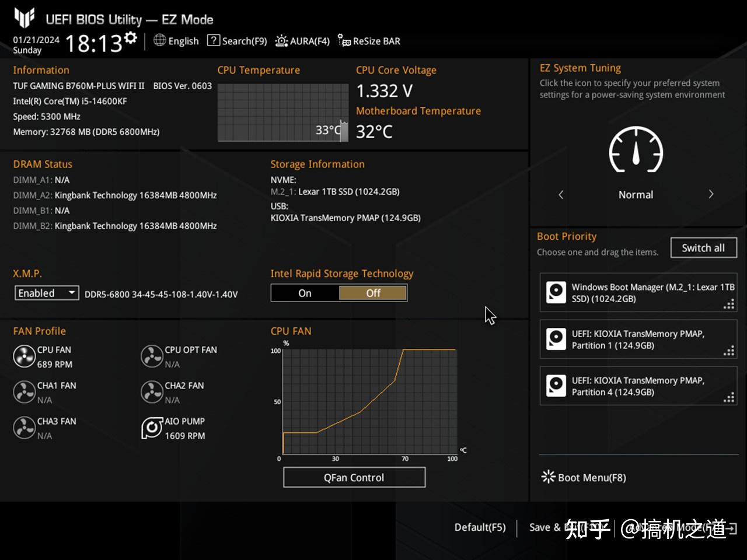This screenshot has height=560, width=747.
Task: Open Boot Menu(F8)
Action: [584, 477]
